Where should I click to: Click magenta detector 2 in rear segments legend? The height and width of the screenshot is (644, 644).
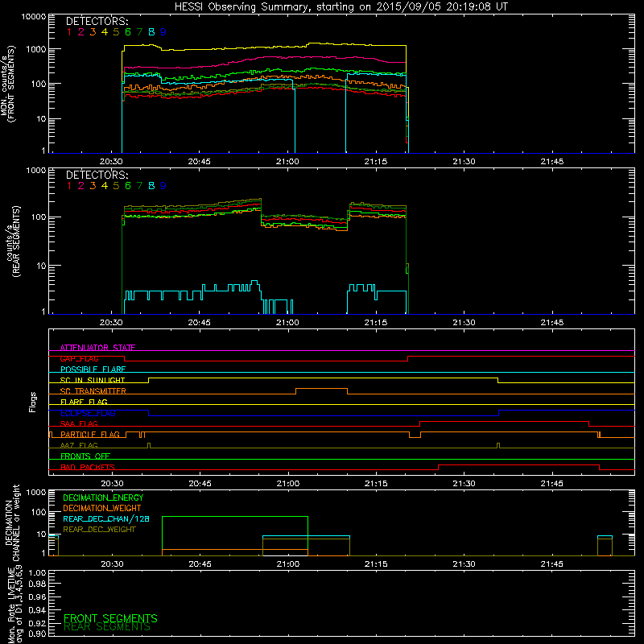pyautogui.click(x=81, y=186)
